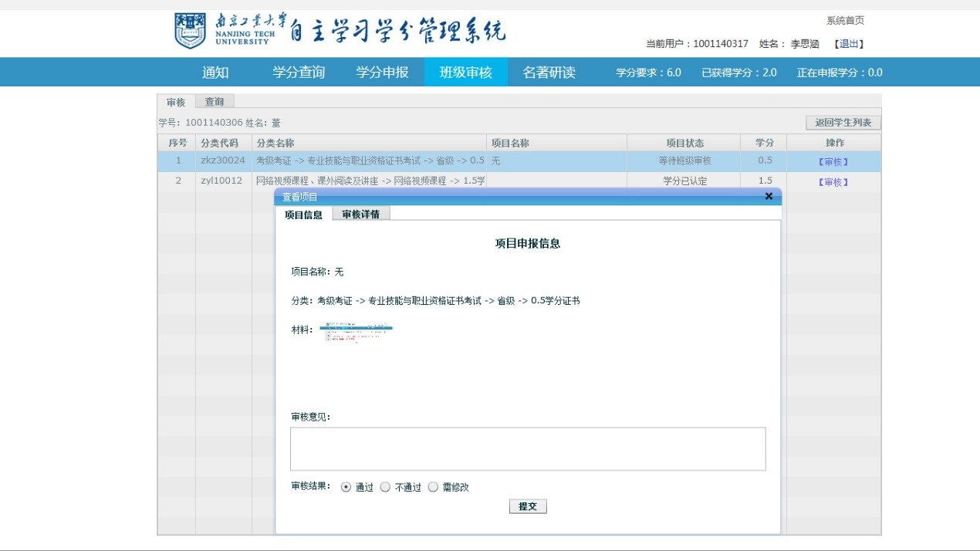Go to 系统首页 link
Screen dimensions: 980x551
845,21
